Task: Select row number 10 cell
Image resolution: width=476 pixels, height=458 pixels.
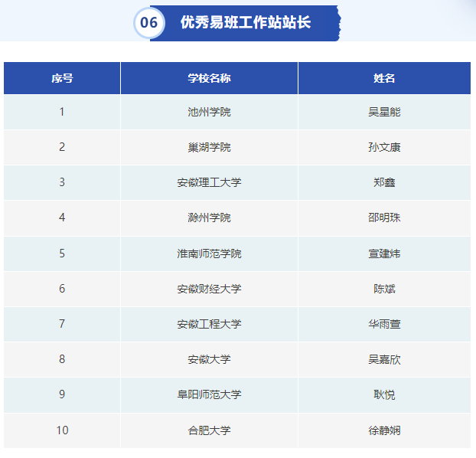Action: point(62,430)
